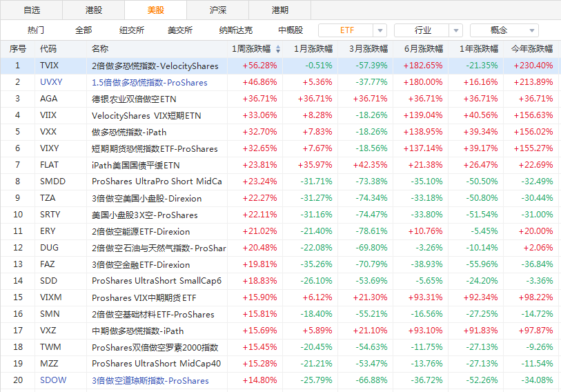Select the TVIX ticker code

49,66
